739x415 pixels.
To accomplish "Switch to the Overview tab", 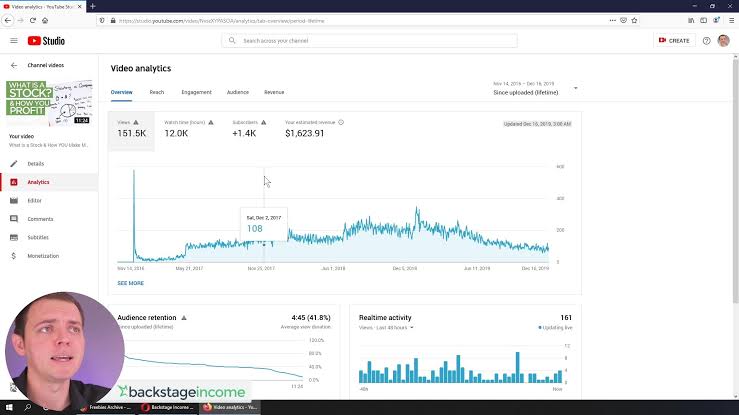I will (122, 92).
